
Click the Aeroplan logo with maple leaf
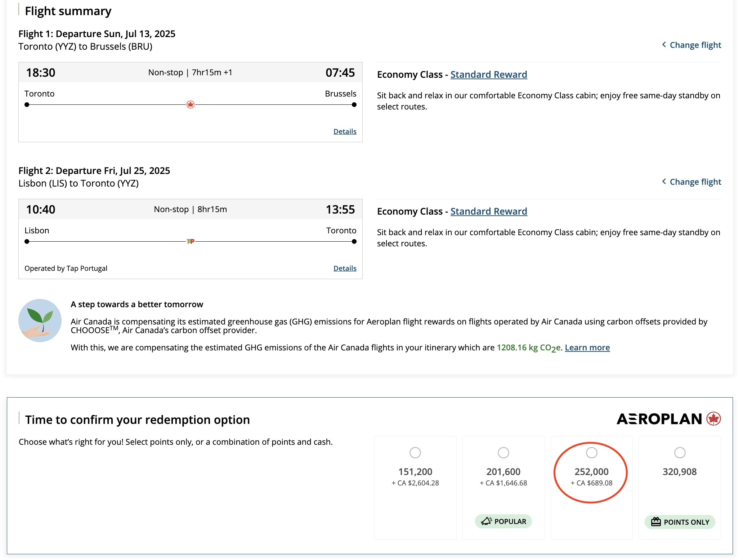point(668,419)
